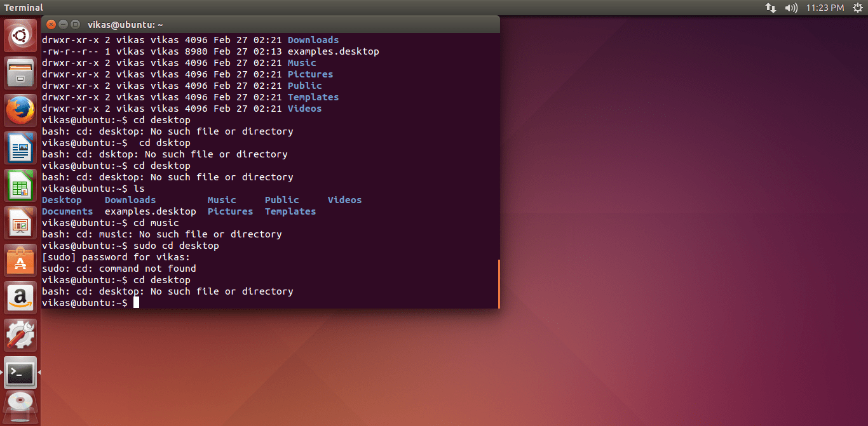Open the sound volume indicator
This screenshot has width=868, height=426.
click(x=791, y=8)
